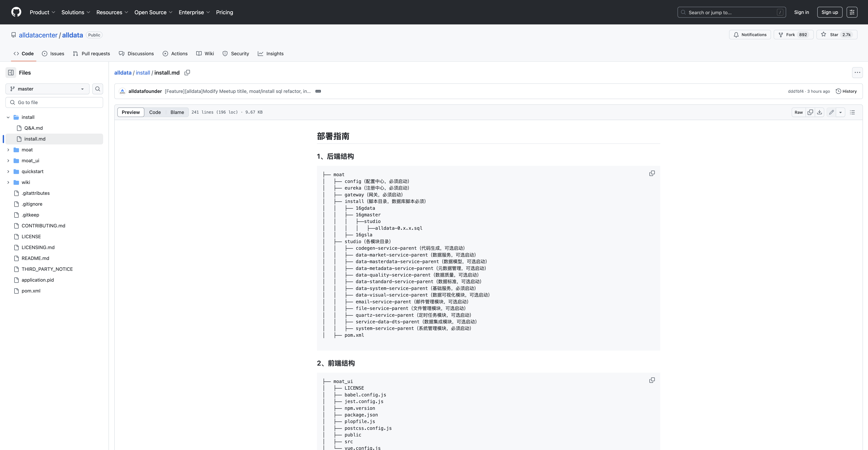Click alldatafounder avatar image
Screen dimensions: 868x450
tap(123, 91)
